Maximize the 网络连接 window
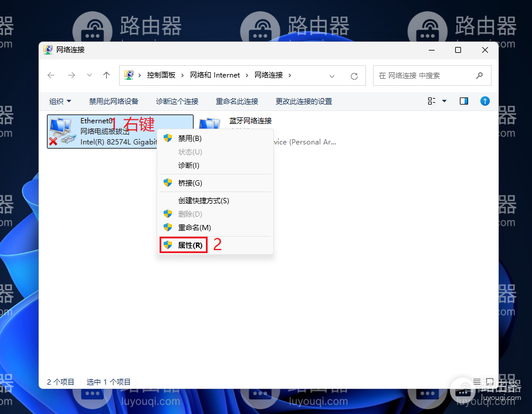The width and height of the screenshot is (532, 414). pos(458,50)
